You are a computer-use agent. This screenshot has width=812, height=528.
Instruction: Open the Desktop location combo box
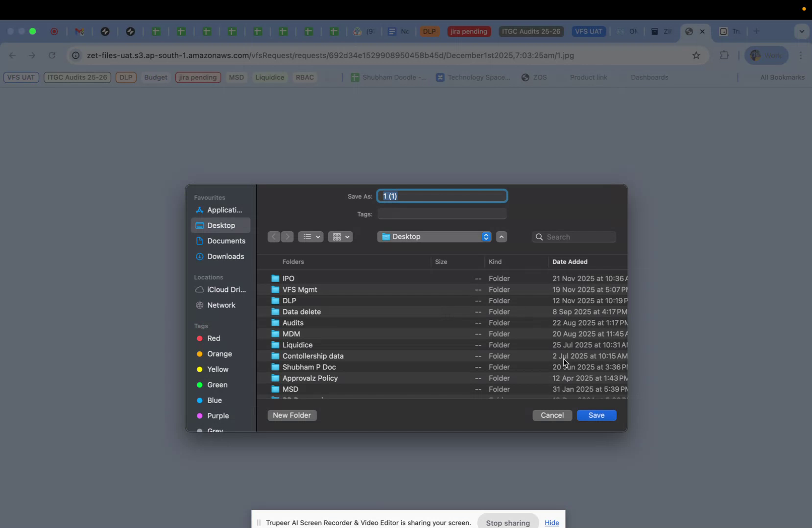click(x=435, y=237)
